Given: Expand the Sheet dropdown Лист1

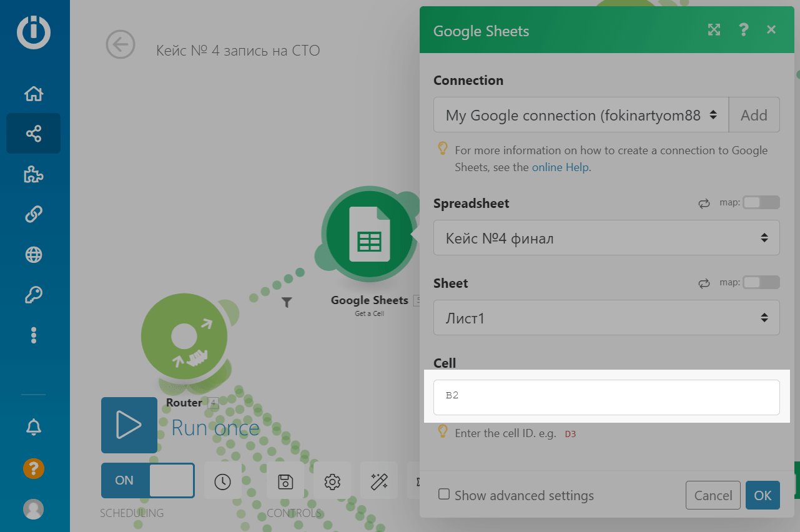Looking at the screenshot, I should 606,318.
